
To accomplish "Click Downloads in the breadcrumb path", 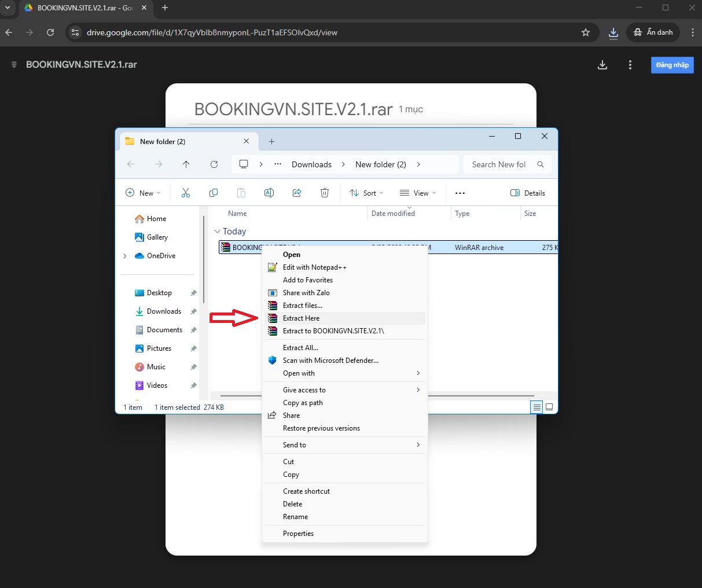I will pos(312,164).
